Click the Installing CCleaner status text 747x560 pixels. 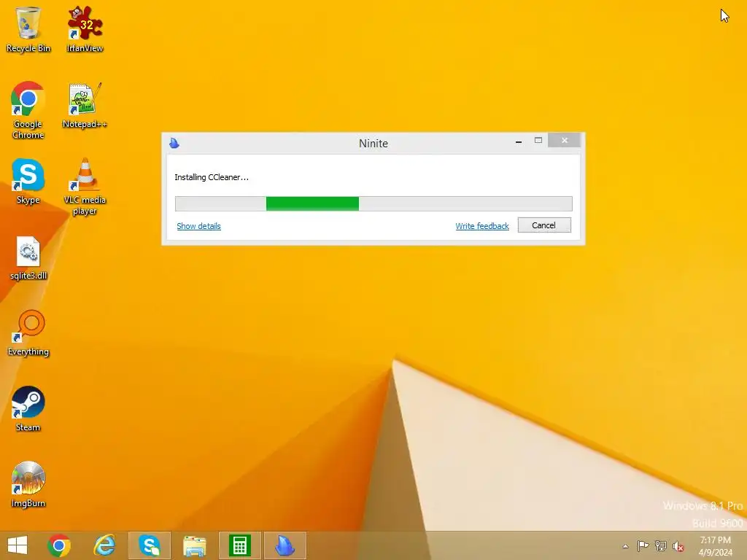click(212, 177)
